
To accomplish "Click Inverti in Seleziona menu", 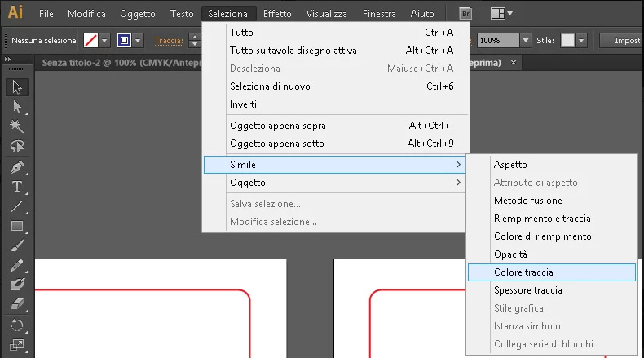I will [x=243, y=104].
